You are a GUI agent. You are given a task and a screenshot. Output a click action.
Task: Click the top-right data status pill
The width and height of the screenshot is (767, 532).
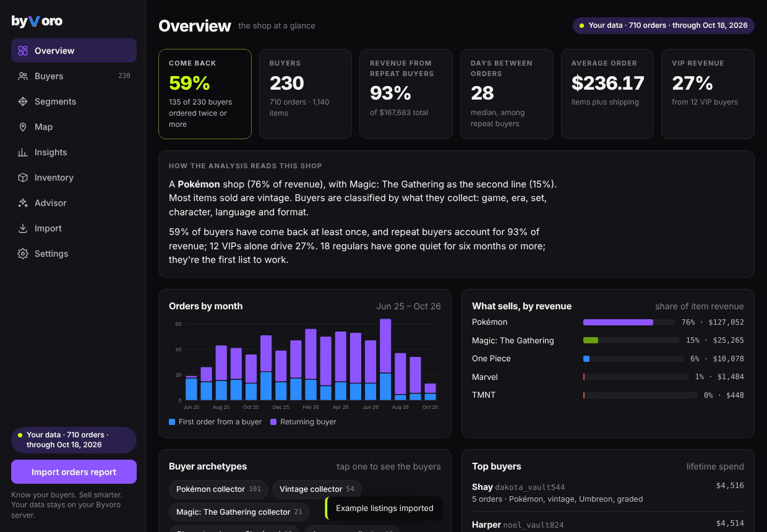pyautogui.click(x=663, y=25)
